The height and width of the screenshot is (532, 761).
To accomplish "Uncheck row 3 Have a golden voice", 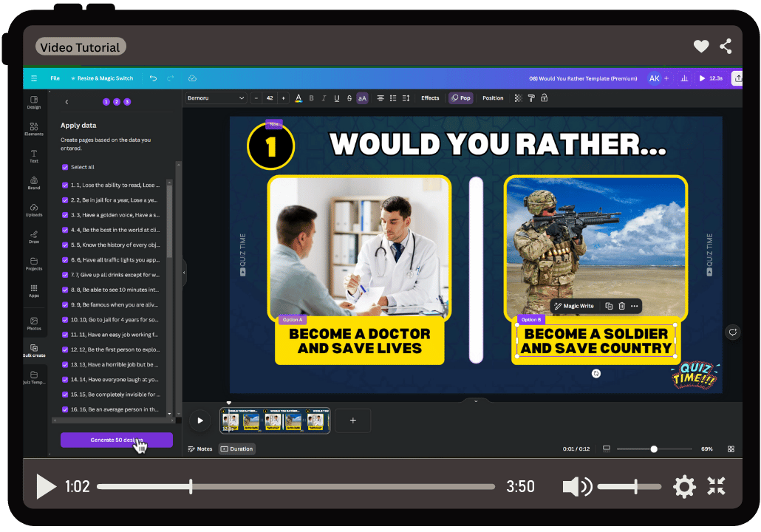I will coord(65,215).
